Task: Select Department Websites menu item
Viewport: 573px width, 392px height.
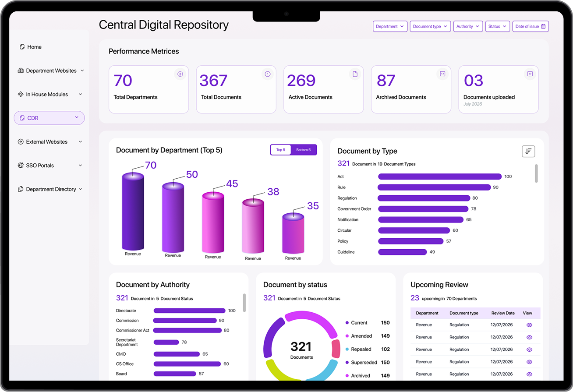Action: tap(51, 71)
